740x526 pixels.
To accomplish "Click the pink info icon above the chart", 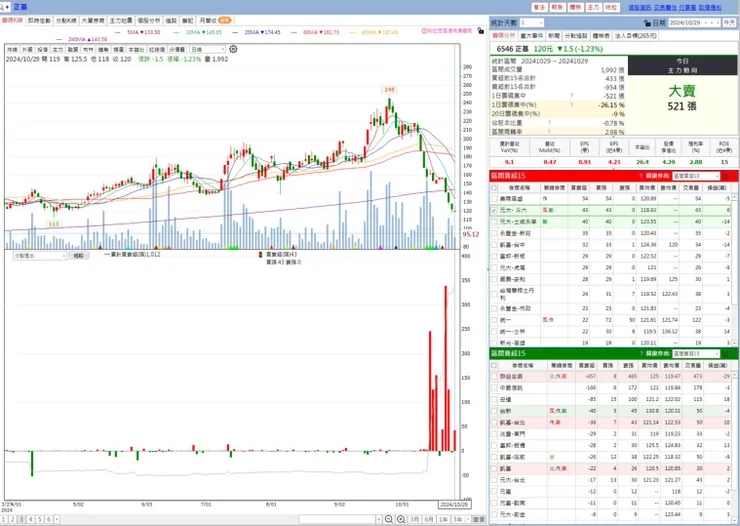I will point(424,31).
